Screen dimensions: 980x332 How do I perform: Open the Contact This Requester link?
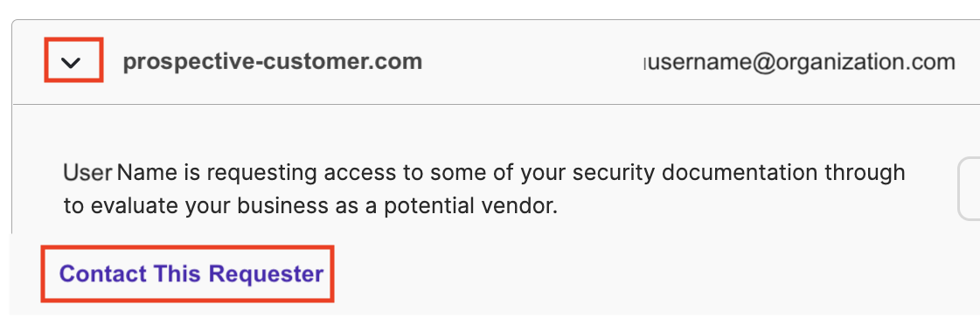(191, 274)
